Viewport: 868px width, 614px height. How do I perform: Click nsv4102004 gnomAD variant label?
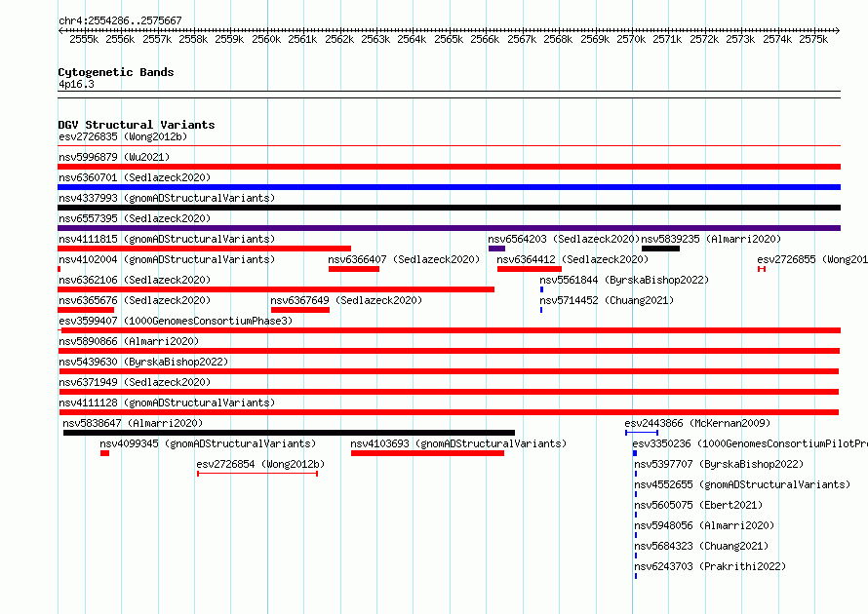[x=167, y=259]
